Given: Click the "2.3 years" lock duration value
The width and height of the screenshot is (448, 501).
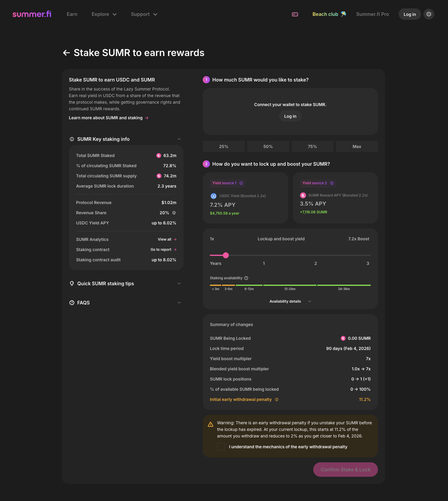Looking at the screenshot, I should pos(167,186).
